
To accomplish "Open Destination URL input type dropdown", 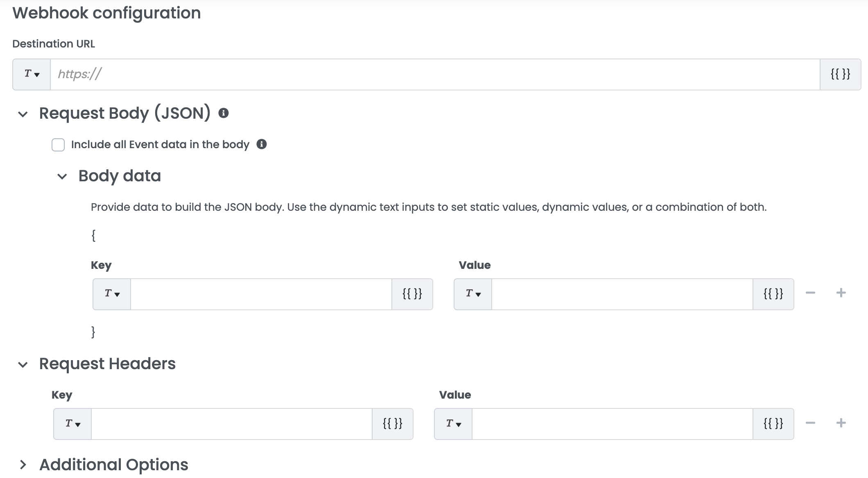I will [x=32, y=74].
